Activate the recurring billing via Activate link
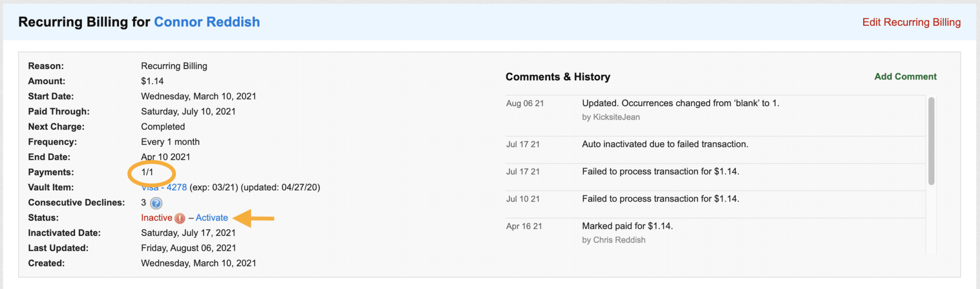 [x=212, y=218]
